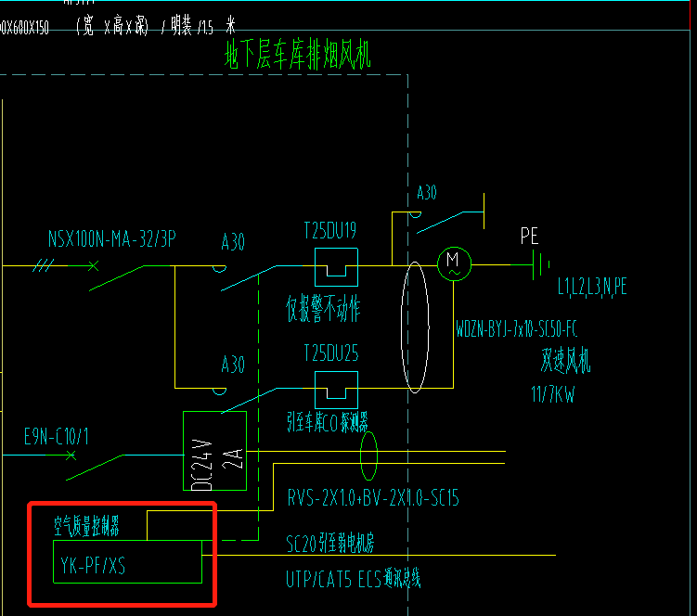697x616 pixels.
Task: Click the small ellipse on RVS signal lines
Action: (x=368, y=456)
